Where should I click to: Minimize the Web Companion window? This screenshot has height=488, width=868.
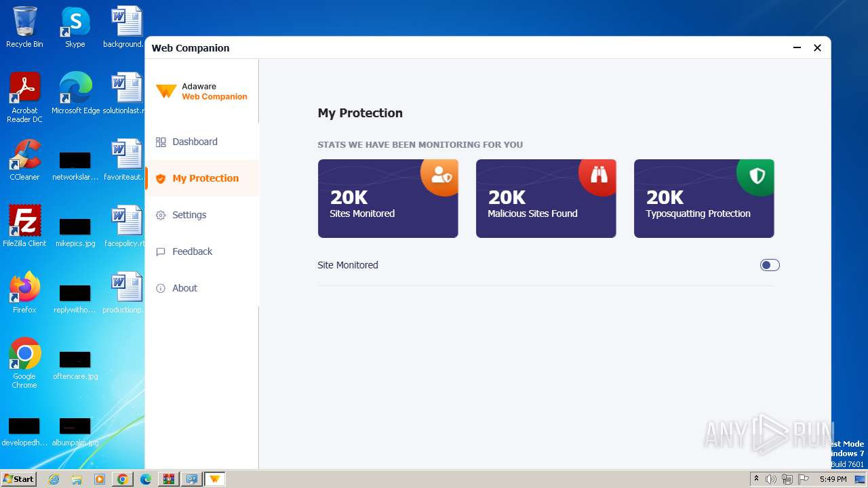coord(797,47)
